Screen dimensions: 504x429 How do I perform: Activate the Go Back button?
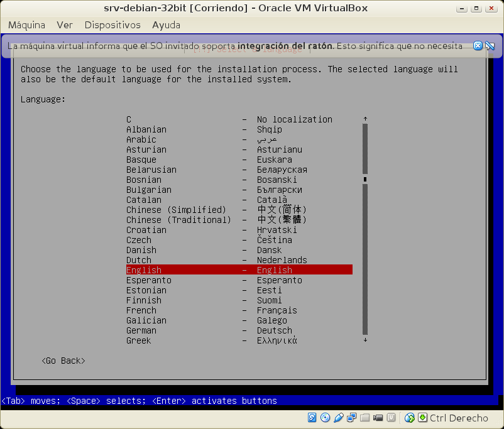coord(63,361)
